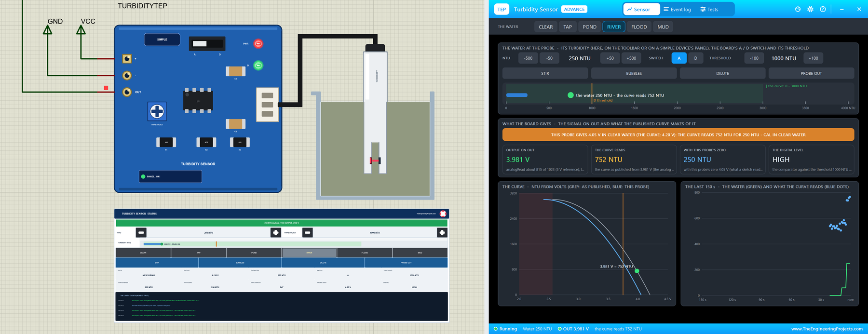Click the OUT terminal on board
Viewport: 868px width, 334px height.
click(127, 92)
